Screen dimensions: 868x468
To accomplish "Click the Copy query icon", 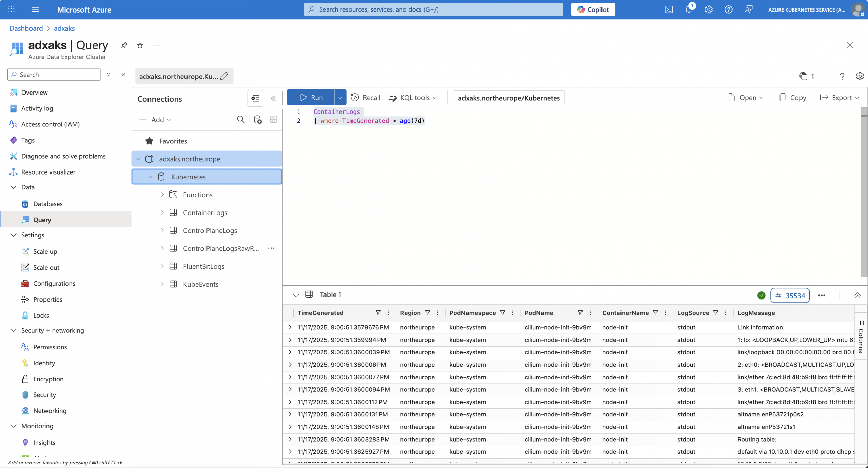I will coord(782,98).
